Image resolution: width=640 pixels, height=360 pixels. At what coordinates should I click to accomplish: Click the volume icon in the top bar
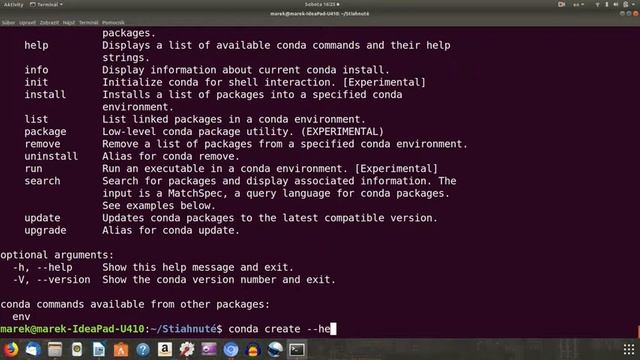point(616,4)
